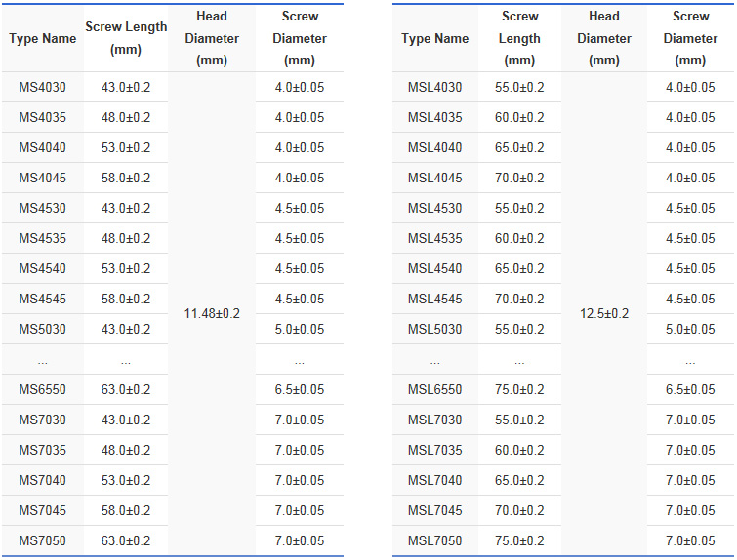Click the 5.0±0.05 diameter for MS5030

click(300, 330)
